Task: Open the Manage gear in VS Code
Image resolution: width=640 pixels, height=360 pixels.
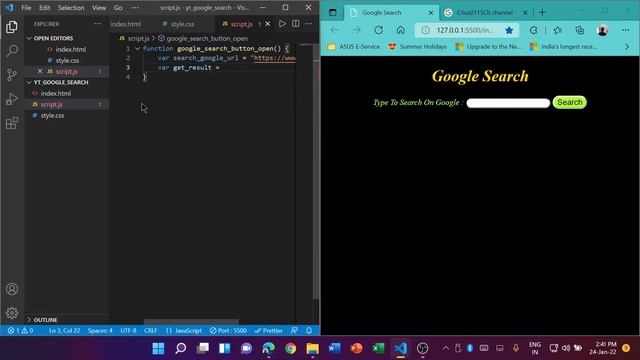Action: (12, 313)
